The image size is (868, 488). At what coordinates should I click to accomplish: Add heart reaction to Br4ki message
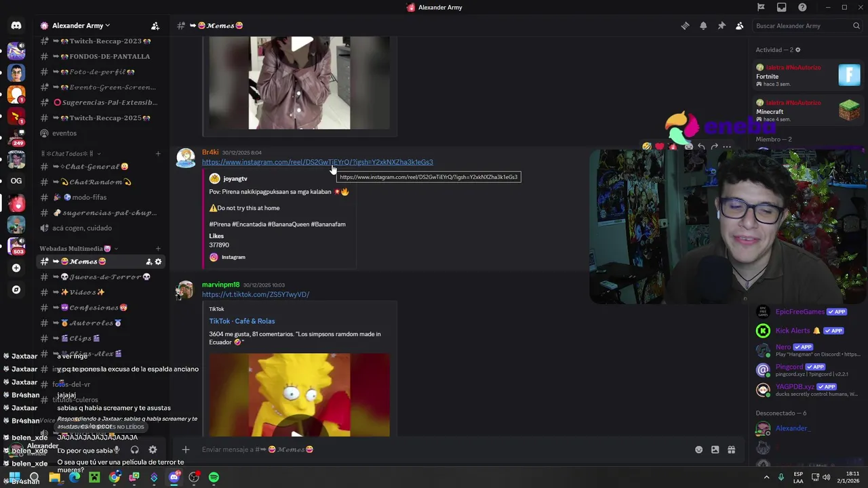tap(660, 146)
